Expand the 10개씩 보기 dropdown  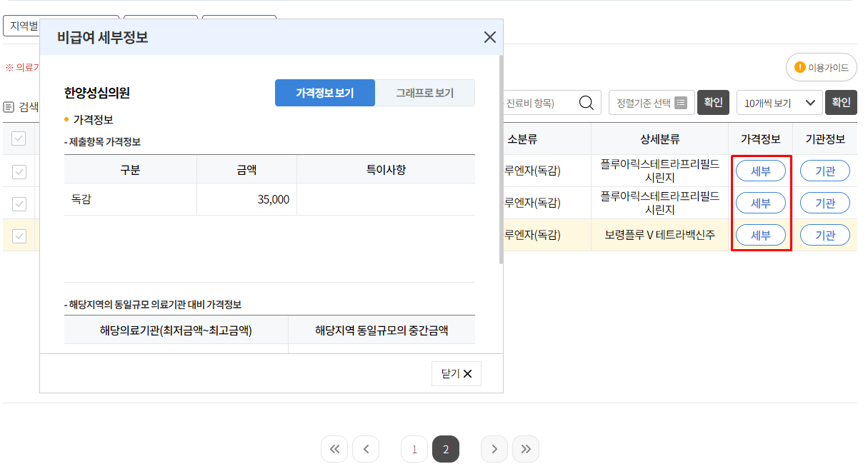[779, 103]
